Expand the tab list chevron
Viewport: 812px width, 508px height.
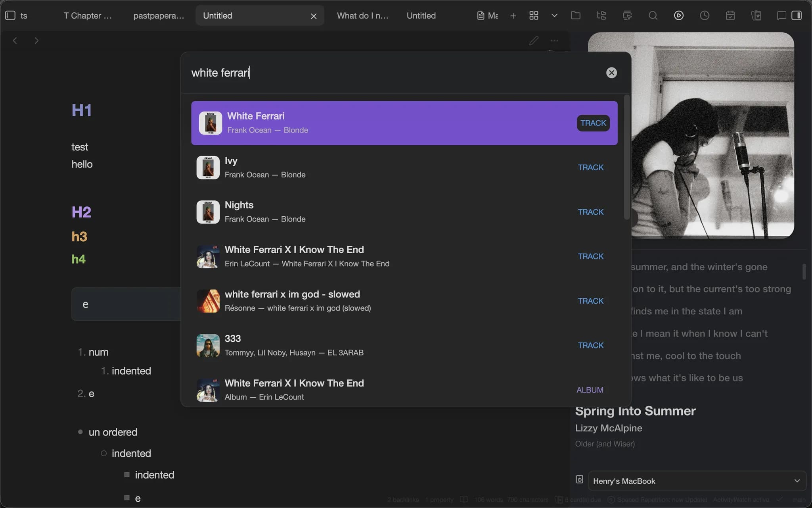(554, 15)
